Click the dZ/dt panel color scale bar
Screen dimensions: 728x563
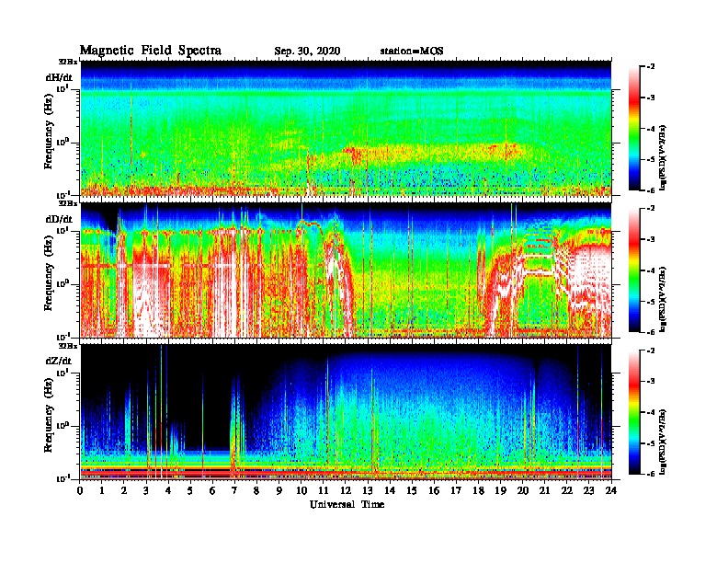[633, 412]
